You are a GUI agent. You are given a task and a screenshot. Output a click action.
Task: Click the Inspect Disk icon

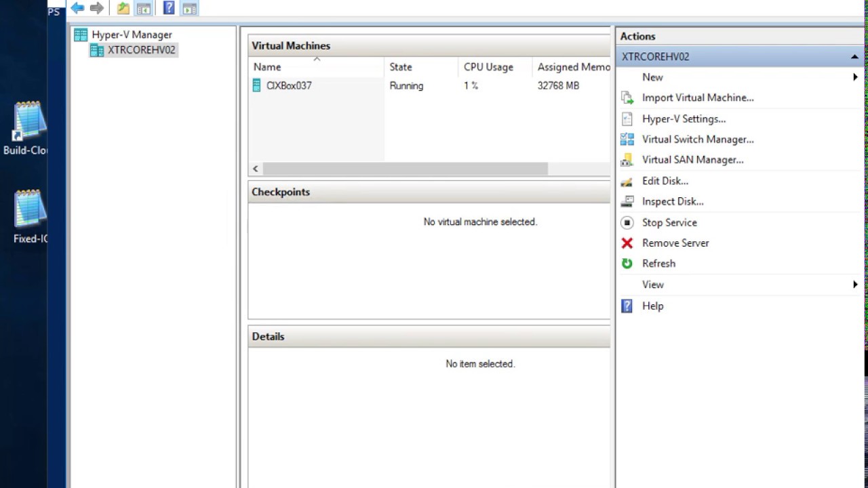tap(627, 201)
